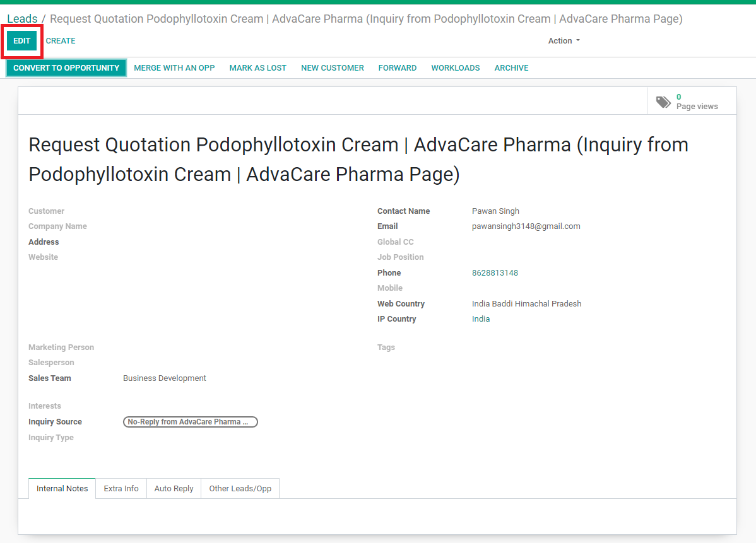756x543 pixels.
Task: Open the Auto Reply tab
Action: [174, 489]
